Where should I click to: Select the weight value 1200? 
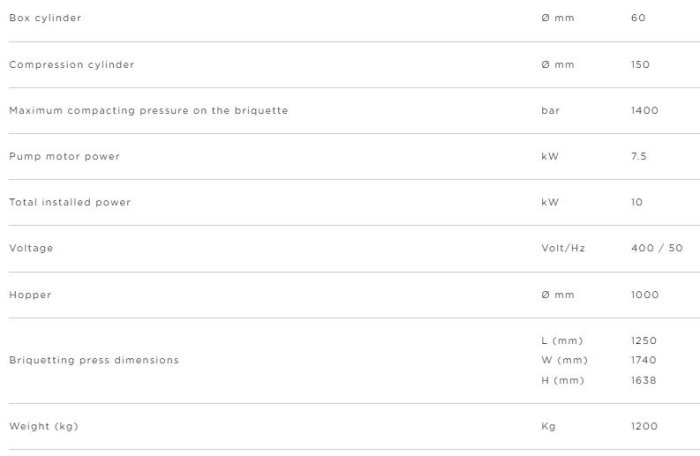tap(645, 426)
